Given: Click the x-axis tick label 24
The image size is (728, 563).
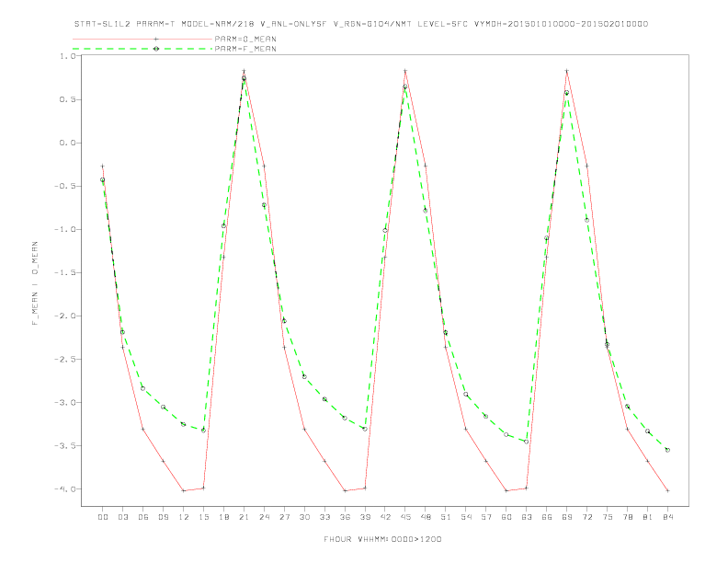Looking at the screenshot, I should 264,517.
